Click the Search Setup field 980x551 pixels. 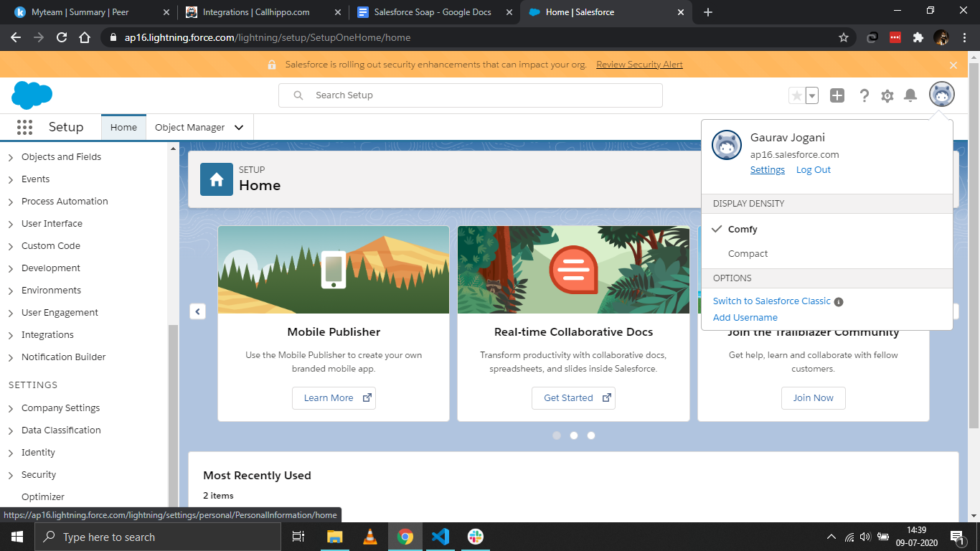click(470, 95)
